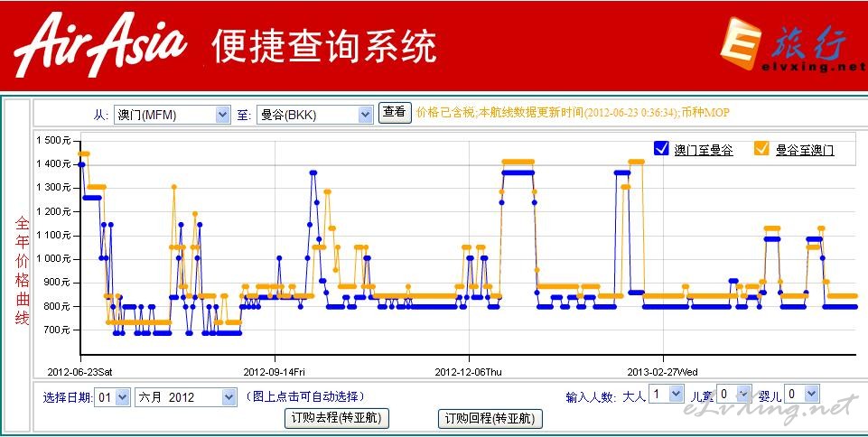Click the 1 500元 axis label
The image size is (868, 437).
[53, 141]
